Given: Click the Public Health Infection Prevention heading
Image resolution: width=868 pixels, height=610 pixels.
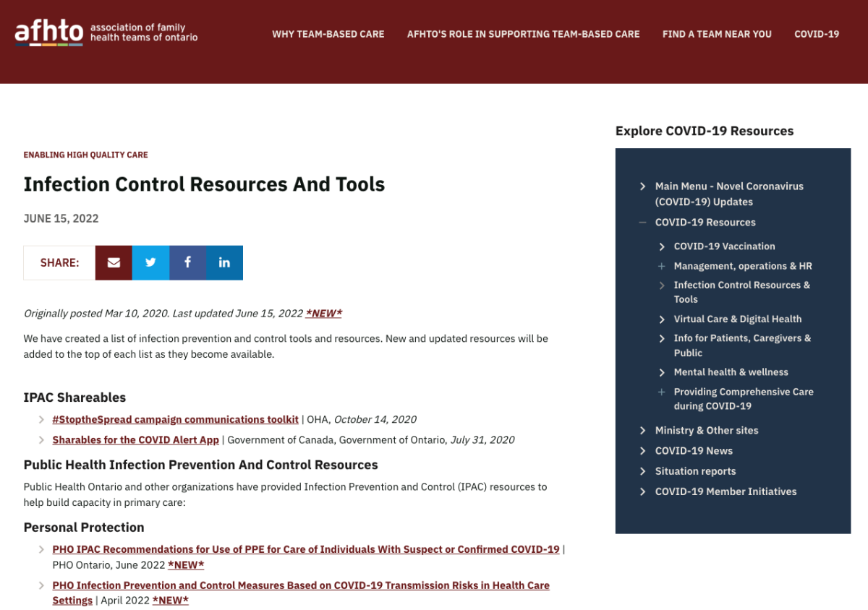Looking at the screenshot, I should (x=201, y=465).
